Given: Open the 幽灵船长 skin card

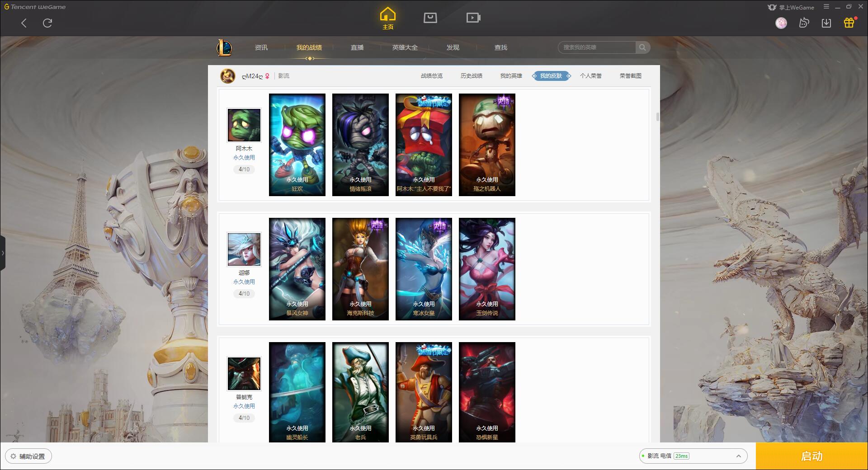Looking at the screenshot, I should point(297,392).
